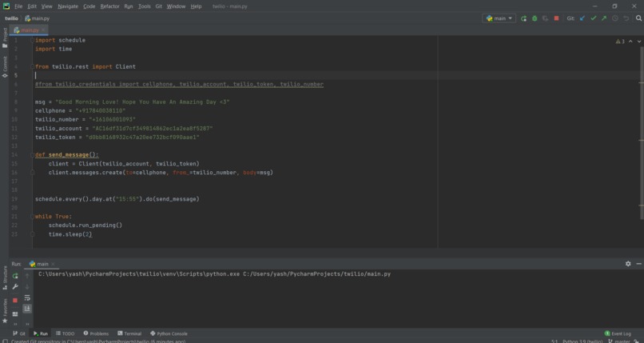Toggle the Structure tool window sidebar button

tap(5, 277)
